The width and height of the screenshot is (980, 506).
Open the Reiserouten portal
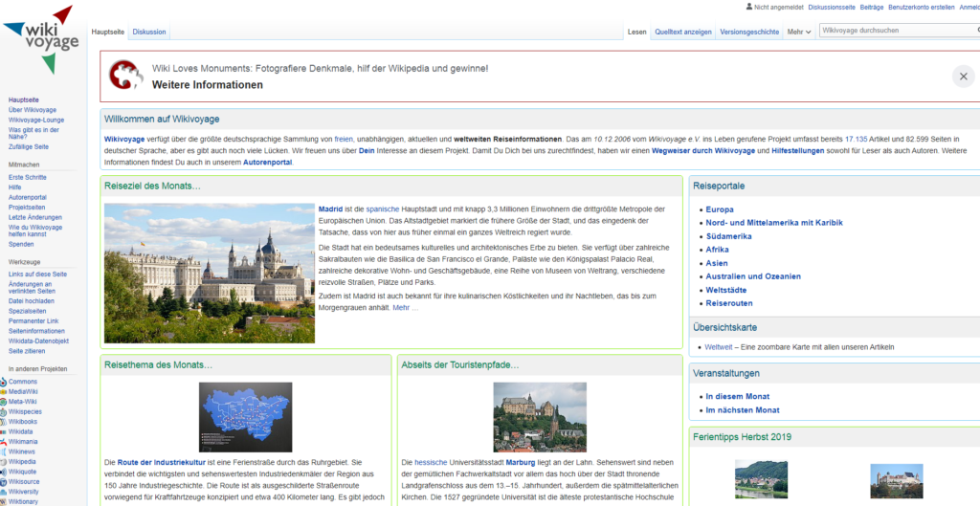tap(729, 303)
